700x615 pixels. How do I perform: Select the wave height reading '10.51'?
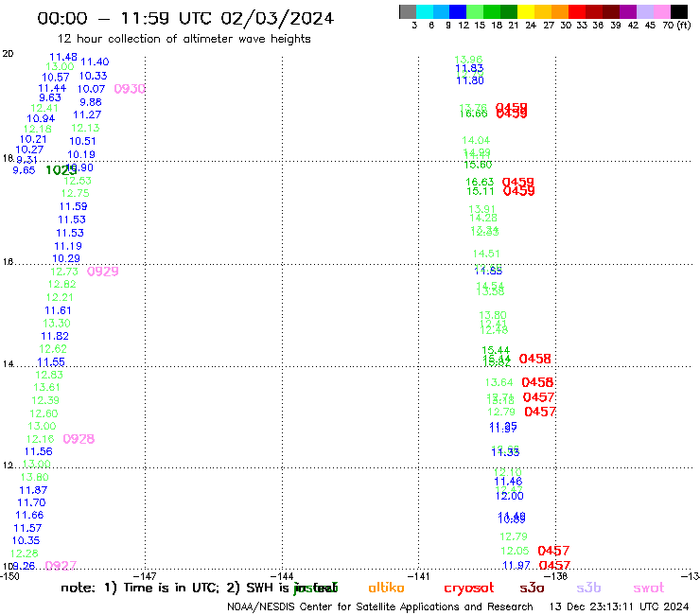click(82, 141)
